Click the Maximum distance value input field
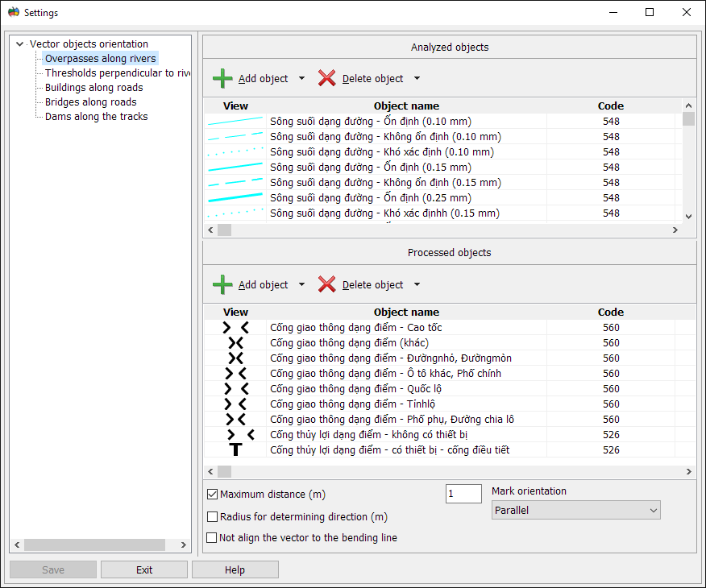The height and width of the screenshot is (588, 706). coord(463,494)
